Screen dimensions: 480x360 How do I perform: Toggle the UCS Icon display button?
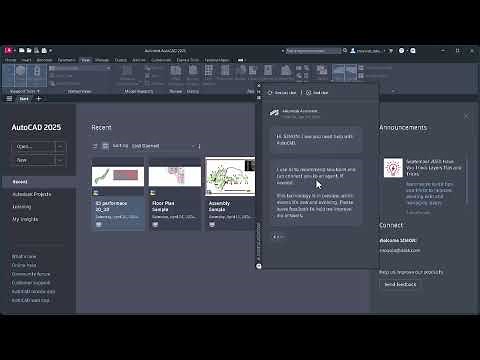pos(8,76)
